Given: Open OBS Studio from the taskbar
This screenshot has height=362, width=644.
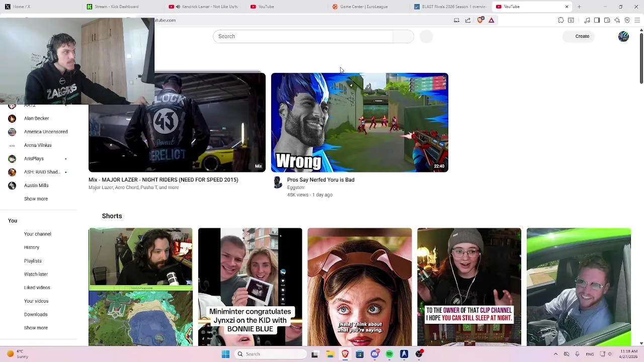Looking at the screenshot, I should tap(419, 354).
